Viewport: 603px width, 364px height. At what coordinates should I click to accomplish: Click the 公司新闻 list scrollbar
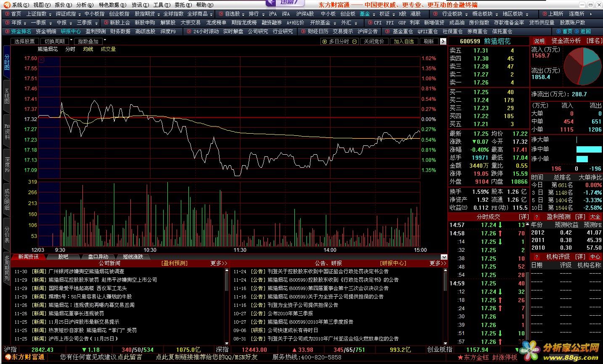[x=227, y=306]
